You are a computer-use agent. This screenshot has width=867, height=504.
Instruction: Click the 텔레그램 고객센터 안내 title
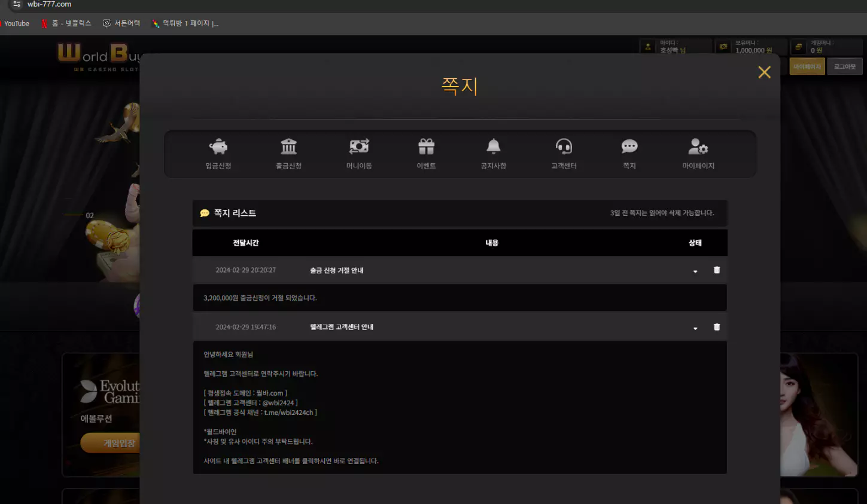(x=342, y=327)
